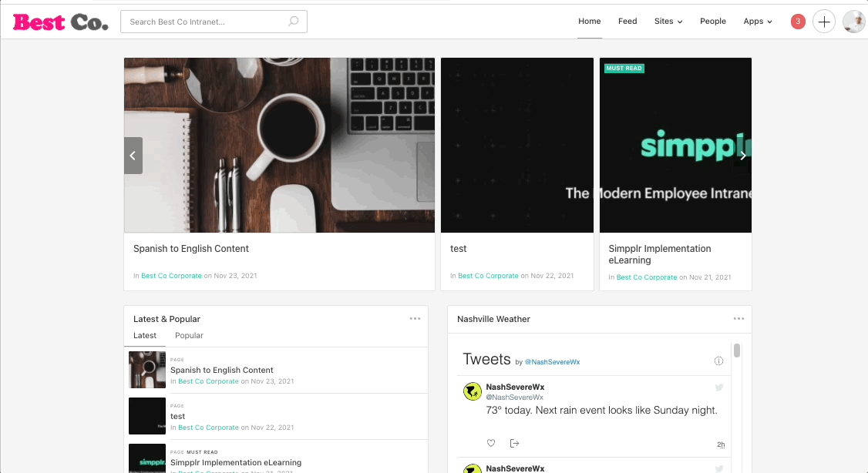
Task: Click the 73° today tweet text
Action: [601, 410]
